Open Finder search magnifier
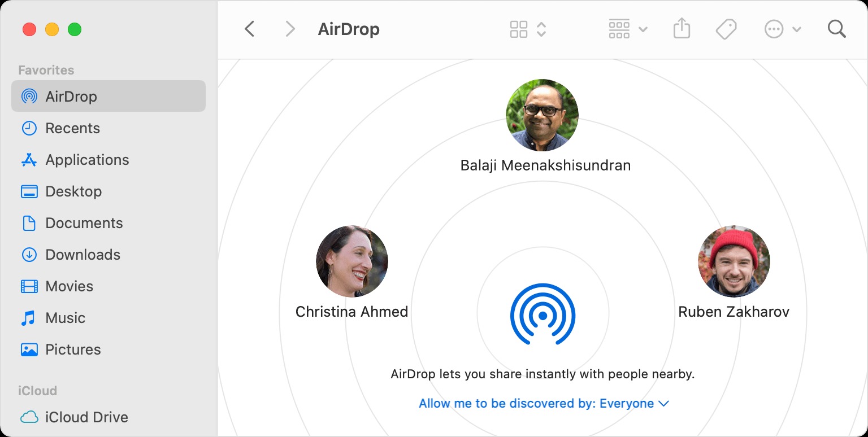 836,29
